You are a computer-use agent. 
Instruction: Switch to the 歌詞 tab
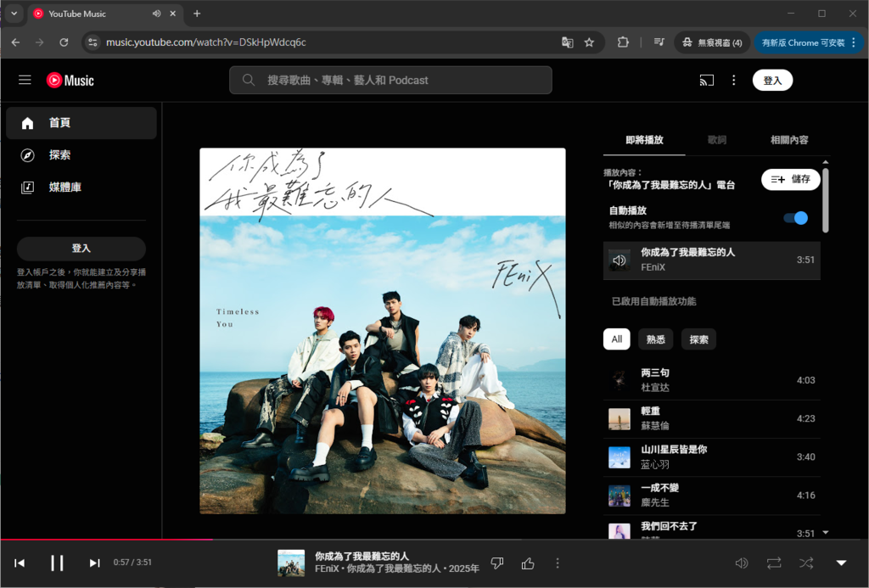click(x=716, y=140)
